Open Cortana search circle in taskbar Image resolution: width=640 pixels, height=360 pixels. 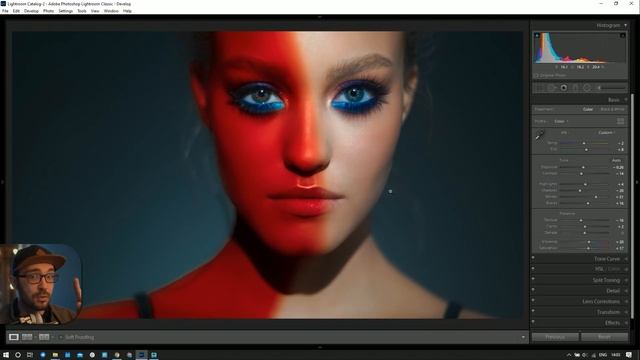[18, 355]
